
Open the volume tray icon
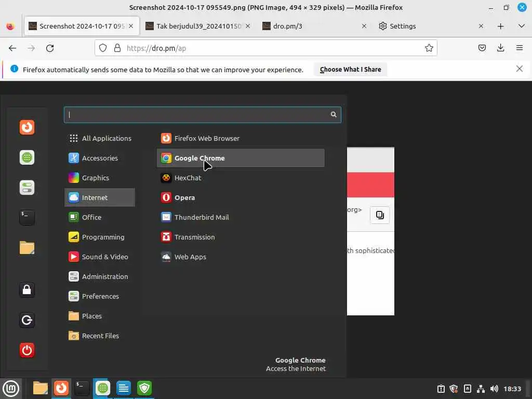(494, 389)
